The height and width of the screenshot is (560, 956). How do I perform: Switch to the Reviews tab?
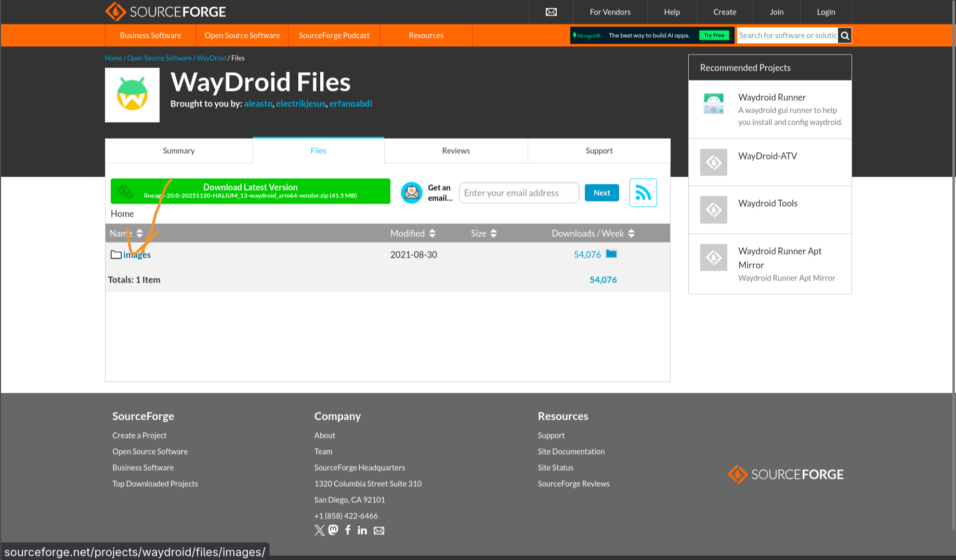(456, 151)
